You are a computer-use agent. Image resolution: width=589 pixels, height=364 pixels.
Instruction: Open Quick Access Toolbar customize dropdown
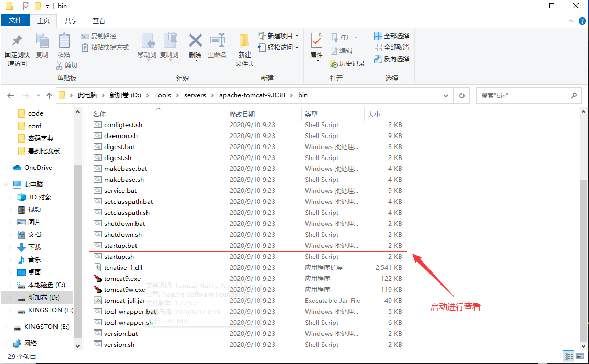click(x=47, y=6)
